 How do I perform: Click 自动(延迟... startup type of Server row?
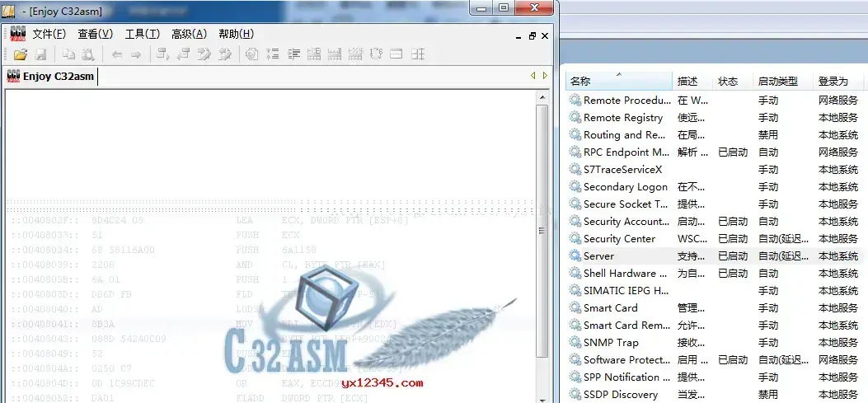[783, 255]
